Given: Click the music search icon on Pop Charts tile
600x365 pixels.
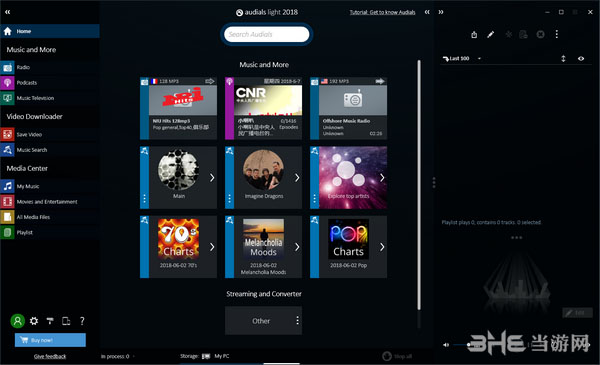Looking at the screenshot, I should (x=314, y=220).
